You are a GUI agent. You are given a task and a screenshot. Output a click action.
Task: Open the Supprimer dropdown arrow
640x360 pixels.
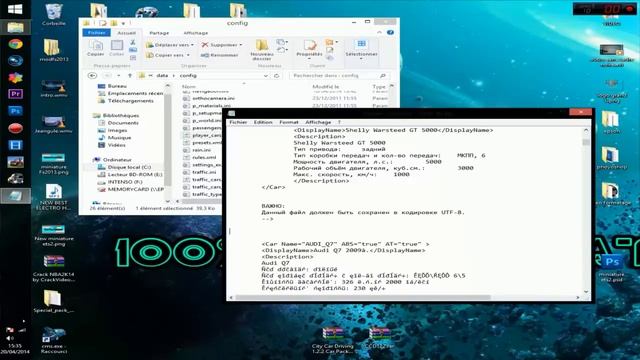click(241, 45)
